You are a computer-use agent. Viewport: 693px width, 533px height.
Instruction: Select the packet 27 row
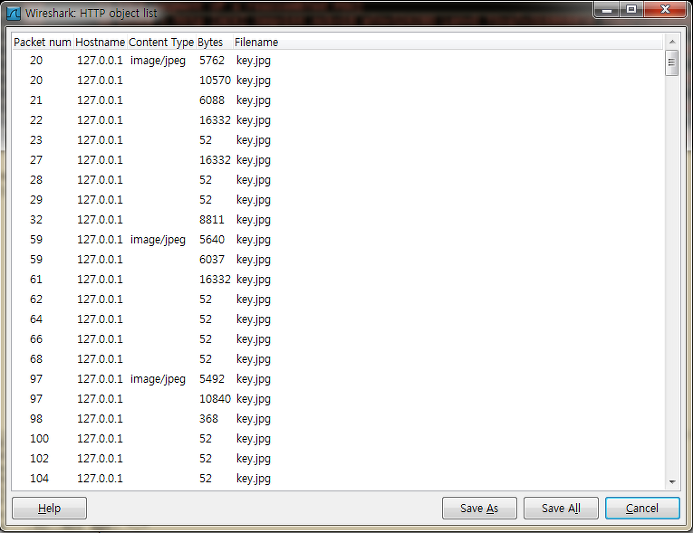(x=338, y=160)
